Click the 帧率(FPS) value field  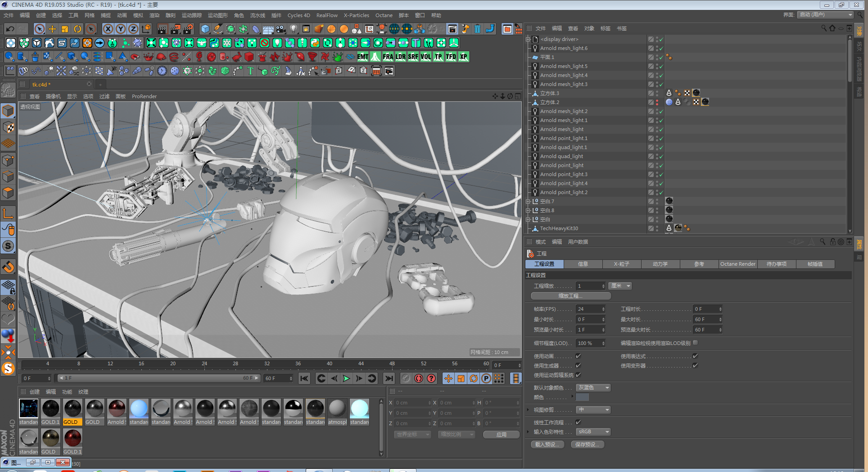591,309
